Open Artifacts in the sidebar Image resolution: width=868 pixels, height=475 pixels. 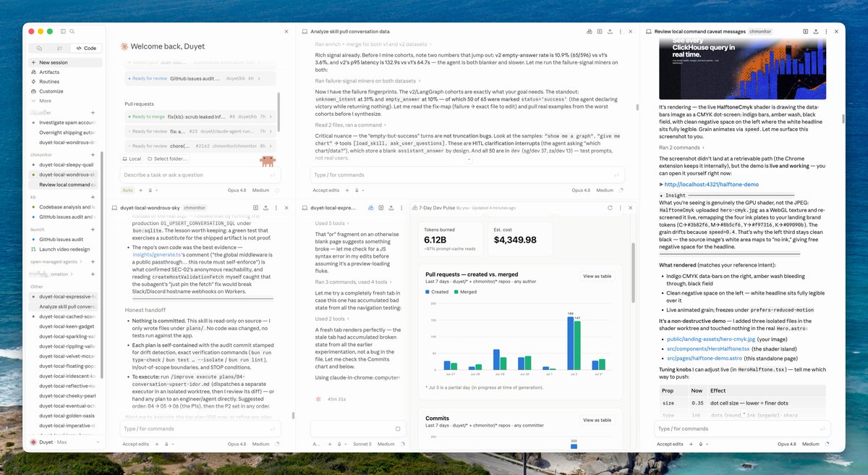(65, 72)
